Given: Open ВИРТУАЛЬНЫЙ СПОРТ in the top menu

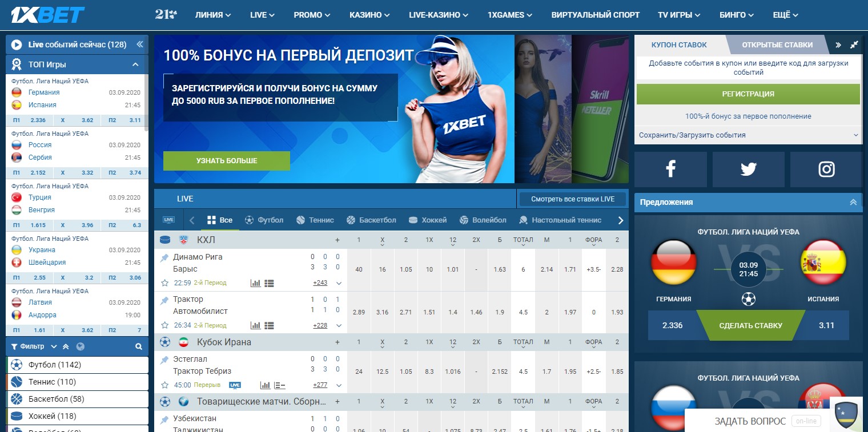Looking at the screenshot, I should coord(596,15).
